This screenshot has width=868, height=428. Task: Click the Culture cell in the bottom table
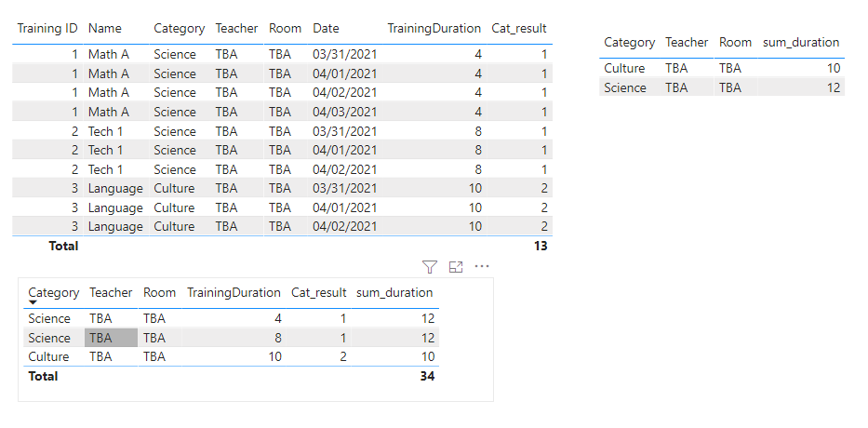(x=48, y=356)
